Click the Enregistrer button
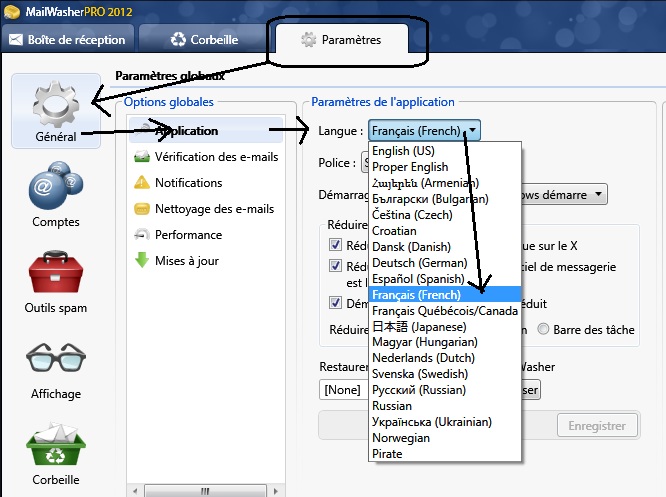Screen dimensions: 666x497 597,426
